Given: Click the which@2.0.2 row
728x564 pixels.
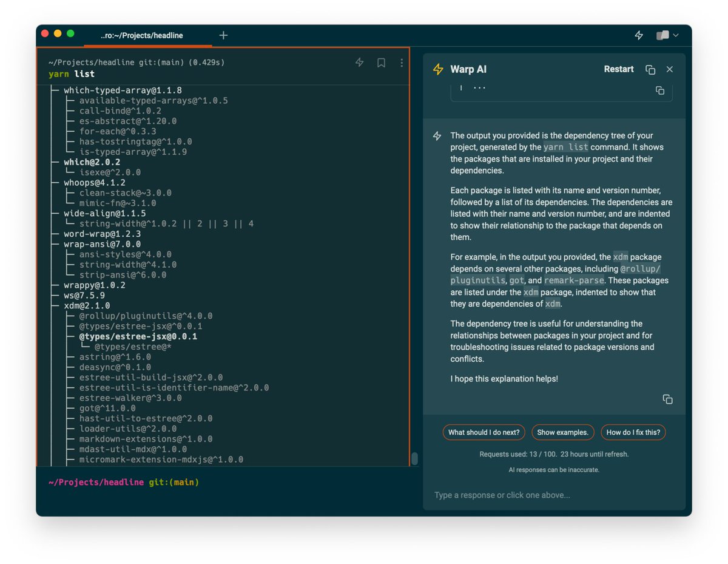Looking at the screenshot, I should tap(92, 162).
